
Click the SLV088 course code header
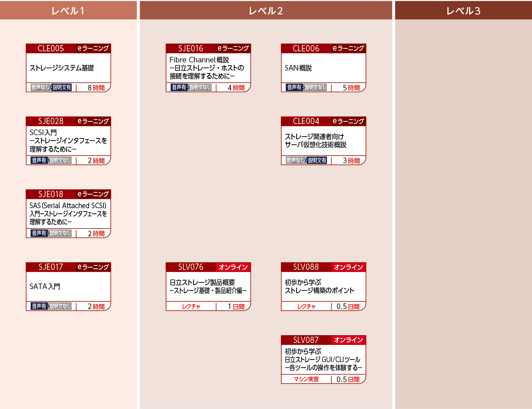306,267
